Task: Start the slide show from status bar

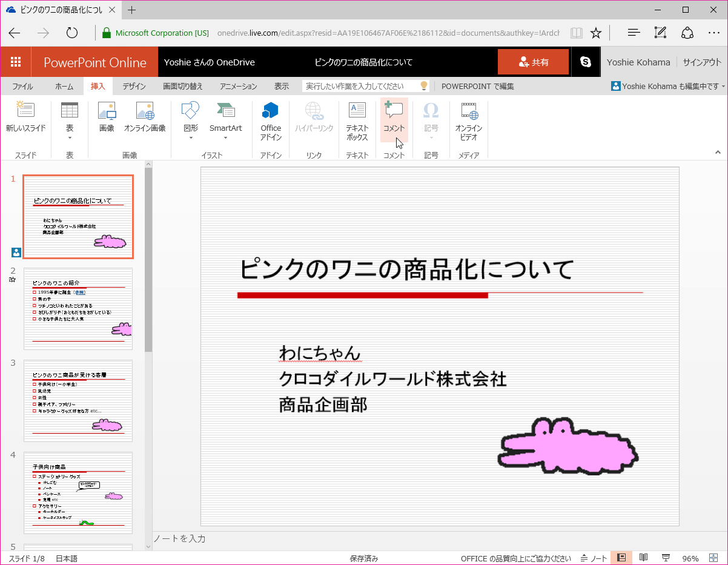Action: (x=666, y=558)
